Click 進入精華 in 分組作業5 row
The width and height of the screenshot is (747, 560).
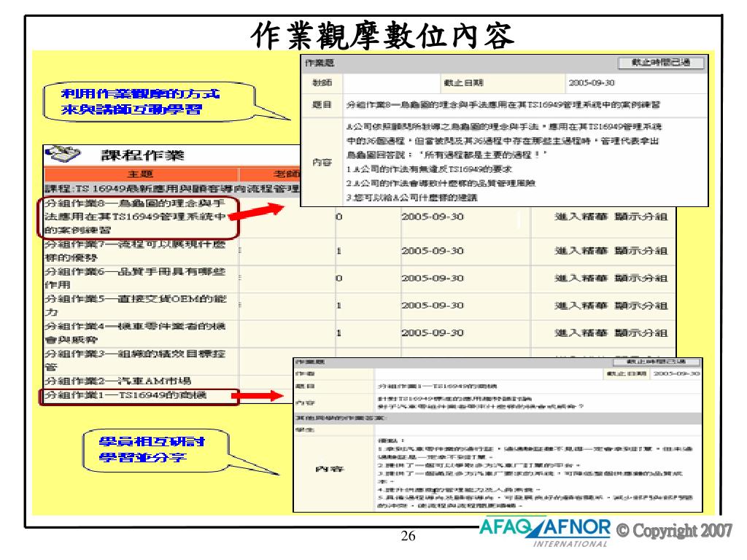pyautogui.click(x=581, y=306)
